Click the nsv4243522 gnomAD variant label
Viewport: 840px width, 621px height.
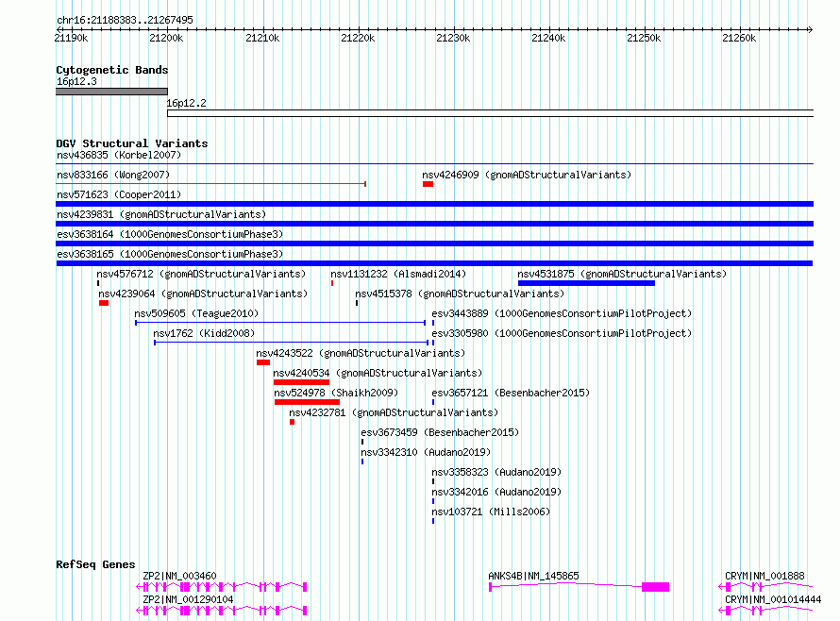[x=361, y=353]
